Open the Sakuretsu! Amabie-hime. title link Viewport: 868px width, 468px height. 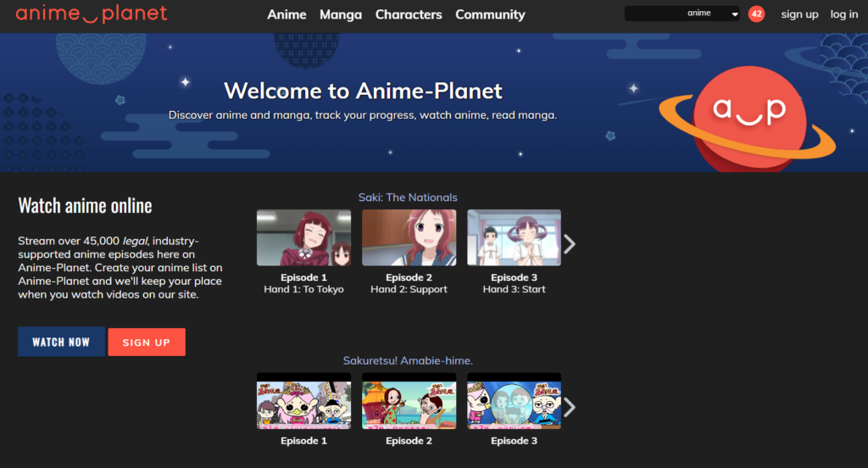tap(408, 360)
